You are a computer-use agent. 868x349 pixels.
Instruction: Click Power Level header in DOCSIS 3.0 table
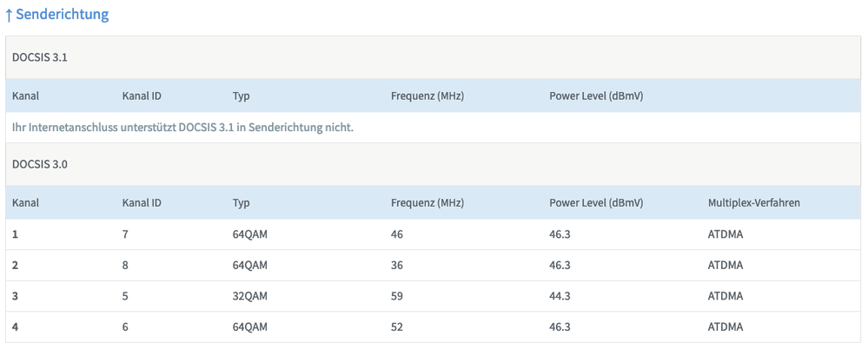(x=595, y=202)
